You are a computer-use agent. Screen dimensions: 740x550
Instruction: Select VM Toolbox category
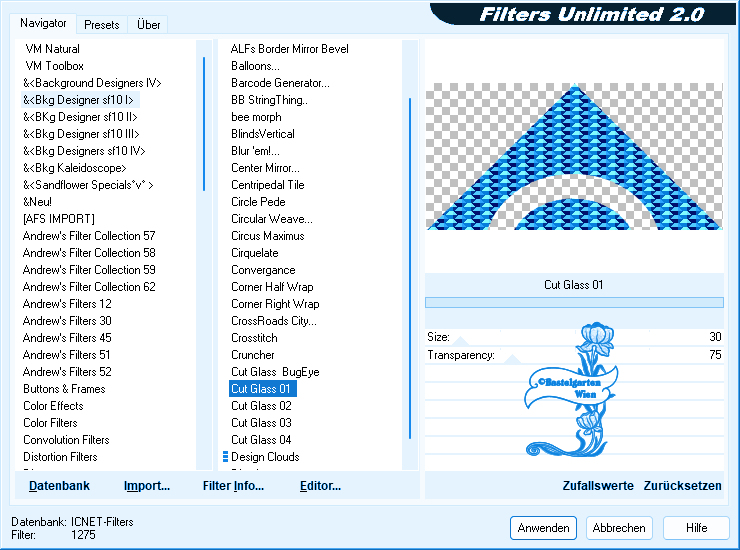54,66
